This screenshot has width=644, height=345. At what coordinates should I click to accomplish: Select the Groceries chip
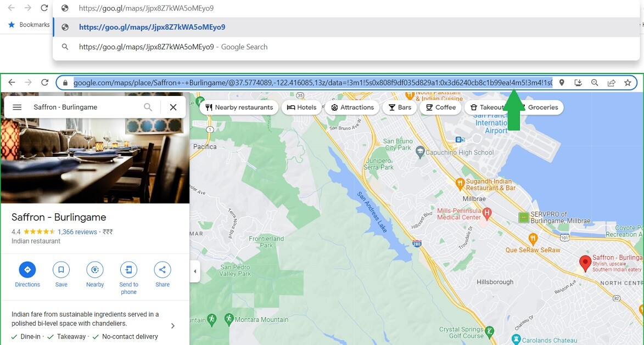tap(542, 108)
